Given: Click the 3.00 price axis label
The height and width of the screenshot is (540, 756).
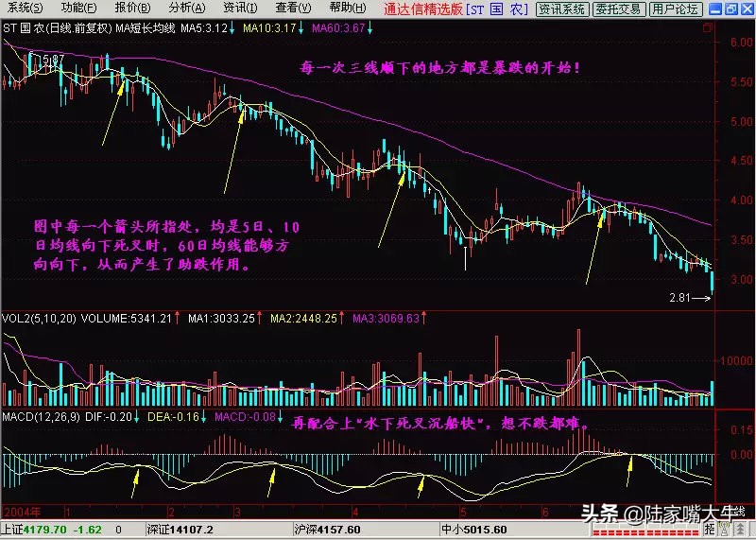Looking at the screenshot, I should [x=741, y=279].
